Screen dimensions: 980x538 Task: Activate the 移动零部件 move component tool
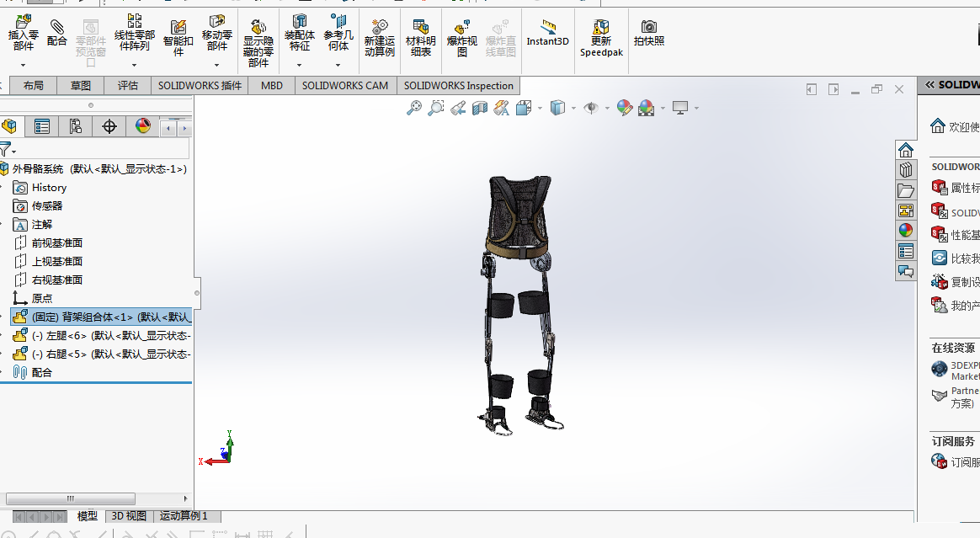pyautogui.click(x=217, y=34)
